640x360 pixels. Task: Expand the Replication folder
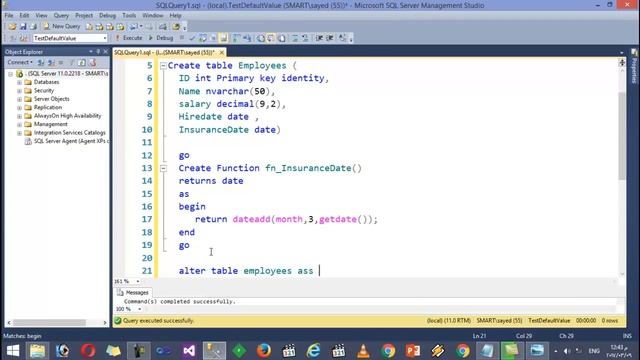coord(19,108)
